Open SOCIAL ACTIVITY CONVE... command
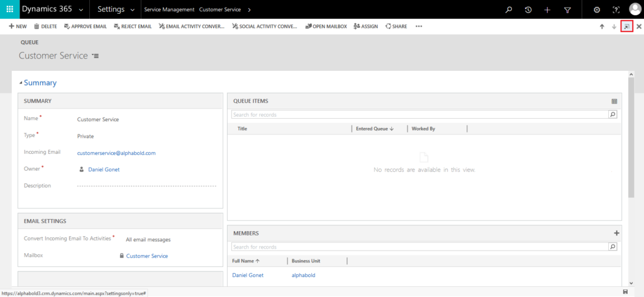Viewport: 644px width, 297px height. pos(265,26)
